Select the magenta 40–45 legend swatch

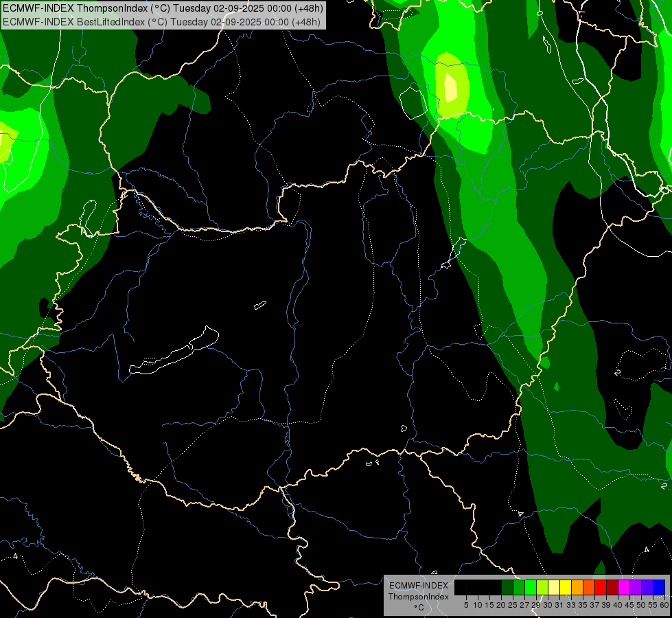click(624, 587)
